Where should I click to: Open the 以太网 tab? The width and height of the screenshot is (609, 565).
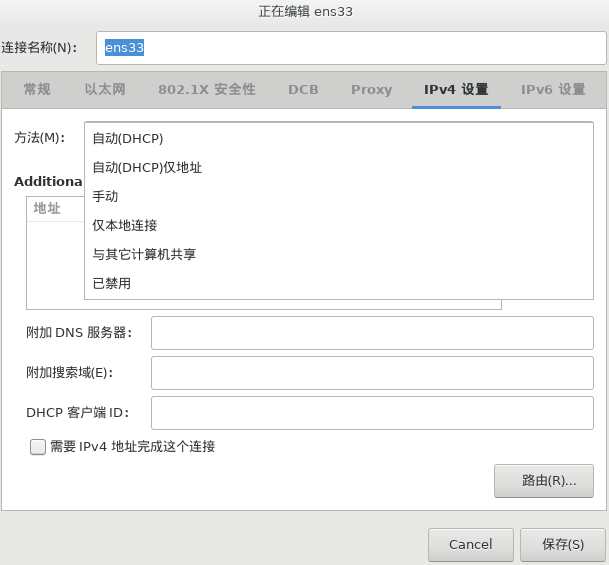[x=105, y=89]
